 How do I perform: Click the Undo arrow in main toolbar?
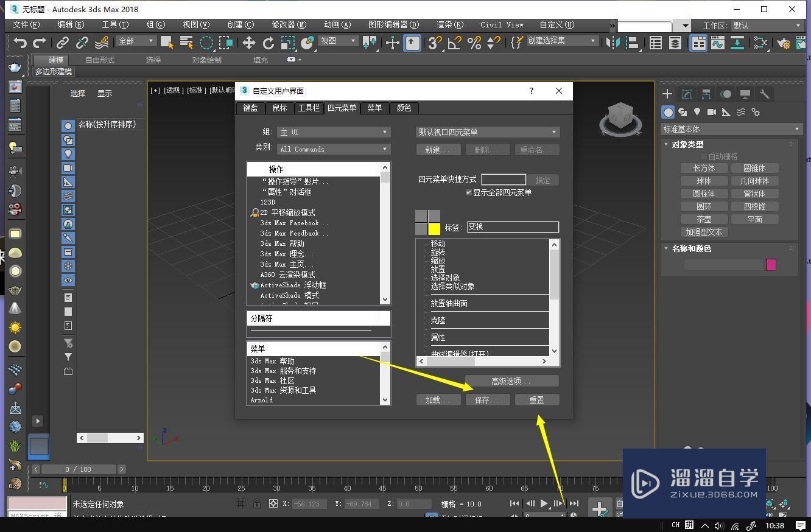click(20, 42)
